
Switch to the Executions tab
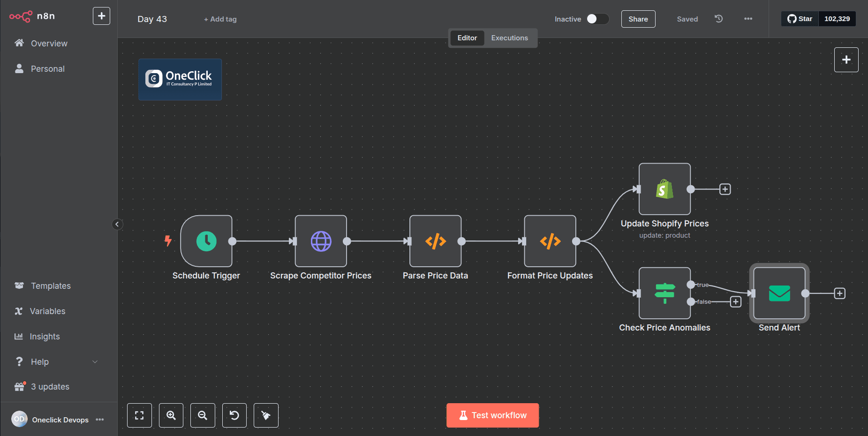509,38
